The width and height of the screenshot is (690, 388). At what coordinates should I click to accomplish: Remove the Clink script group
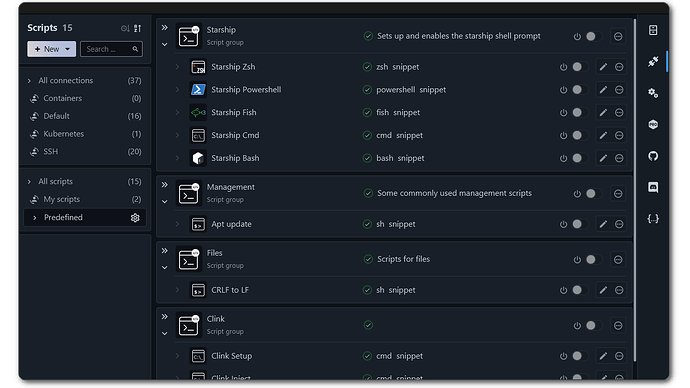click(618, 326)
